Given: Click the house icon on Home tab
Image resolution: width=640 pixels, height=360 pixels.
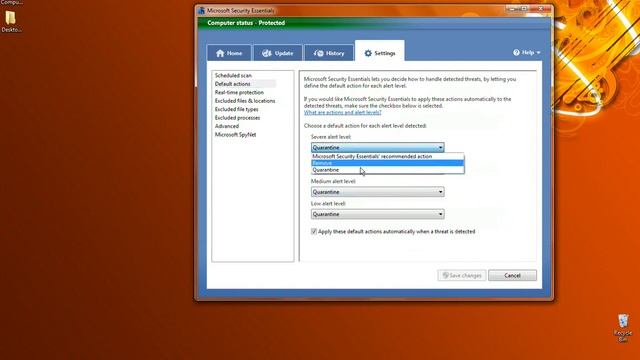Looking at the screenshot, I should coord(220,53).
